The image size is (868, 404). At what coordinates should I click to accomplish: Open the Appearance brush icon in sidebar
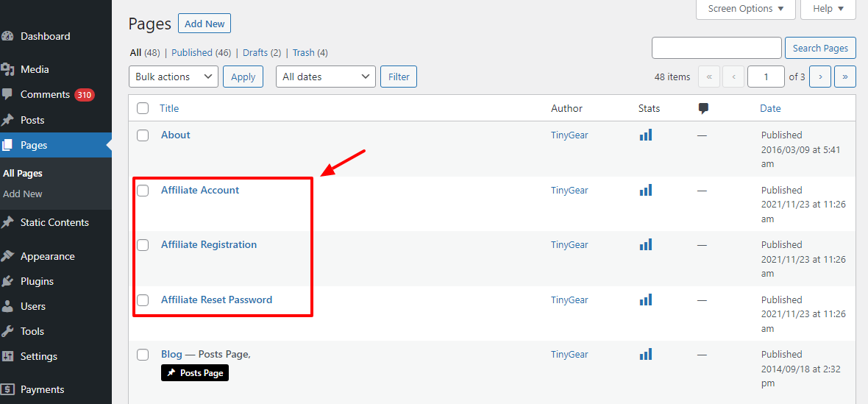click(8, 256)
